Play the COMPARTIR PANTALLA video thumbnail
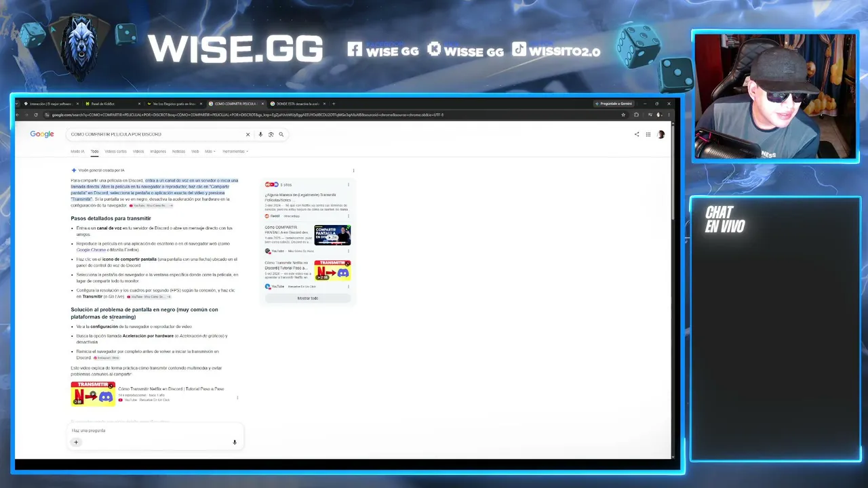The width and height of the screenshot is (868, 488). 332,235
